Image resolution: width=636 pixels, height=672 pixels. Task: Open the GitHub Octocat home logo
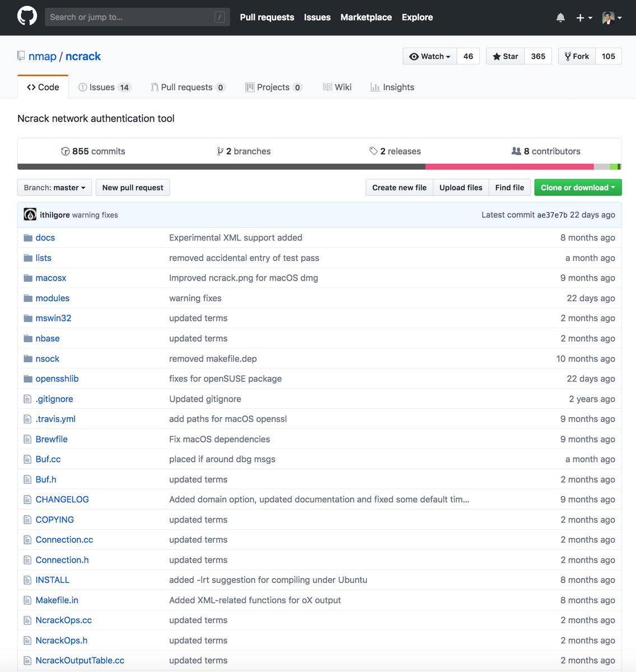[27, 16]
